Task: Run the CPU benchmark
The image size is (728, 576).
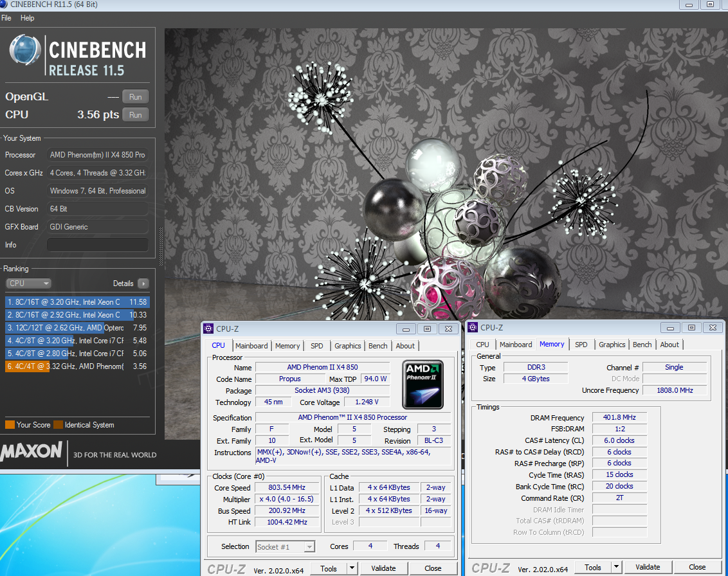Action: [x=136, y=114]
